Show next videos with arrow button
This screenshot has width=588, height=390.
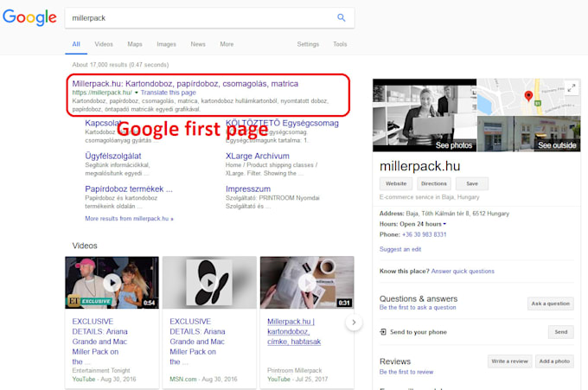coord(354,323)
